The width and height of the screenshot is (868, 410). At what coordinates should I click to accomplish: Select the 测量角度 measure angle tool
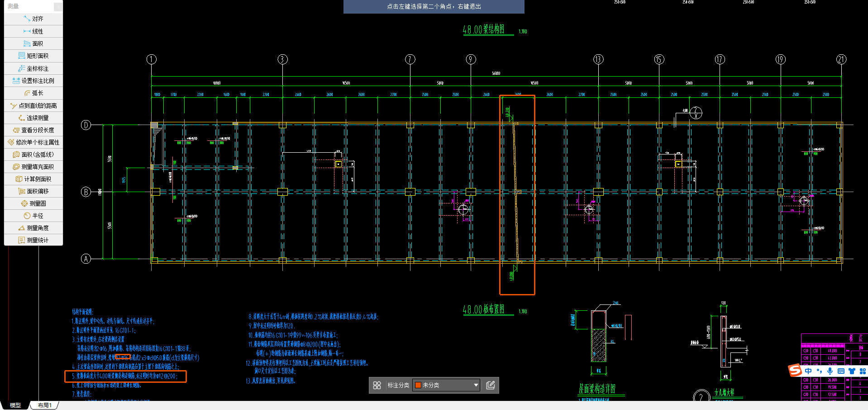(33, 228)
